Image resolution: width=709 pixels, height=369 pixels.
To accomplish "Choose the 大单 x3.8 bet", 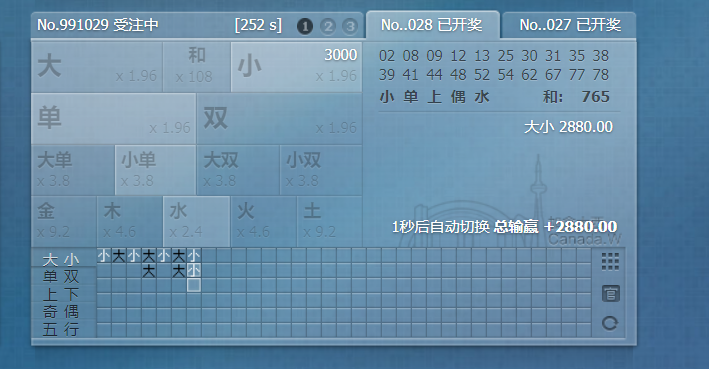I will point(73,170).
